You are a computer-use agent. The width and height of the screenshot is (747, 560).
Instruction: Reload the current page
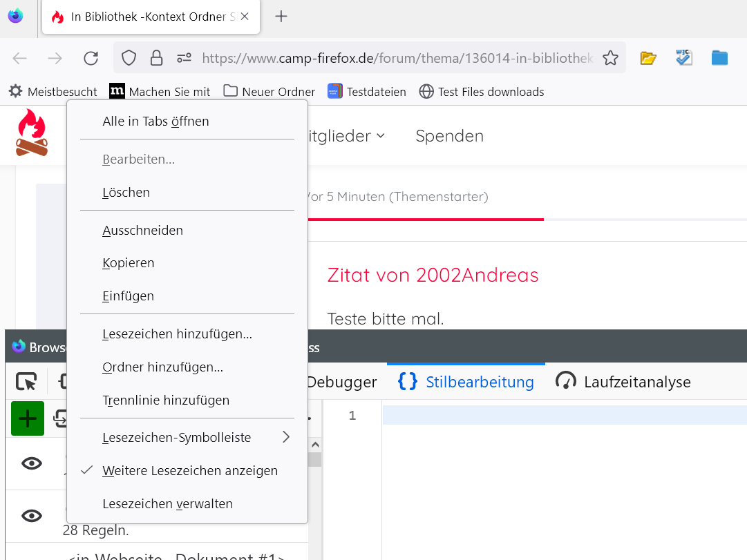click(x=91, y=58)
